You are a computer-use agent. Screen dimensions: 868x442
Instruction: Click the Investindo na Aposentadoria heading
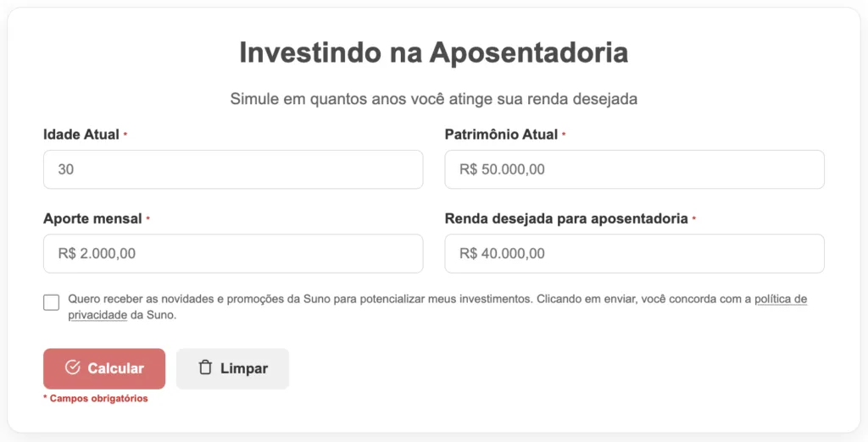433,52
